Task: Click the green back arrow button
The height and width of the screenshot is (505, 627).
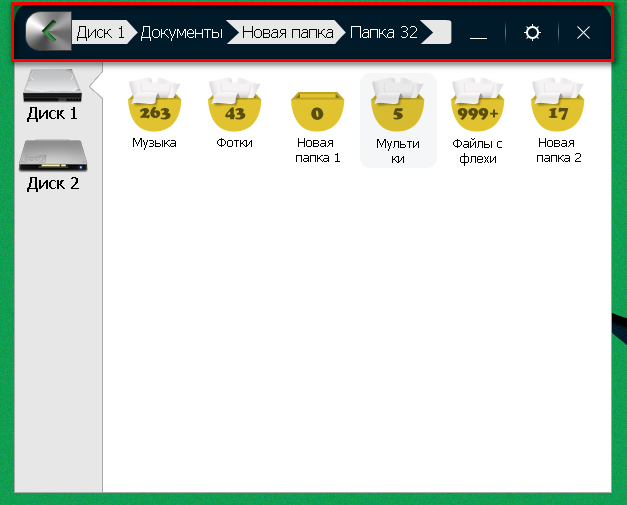Action: (x=45, y=33)
